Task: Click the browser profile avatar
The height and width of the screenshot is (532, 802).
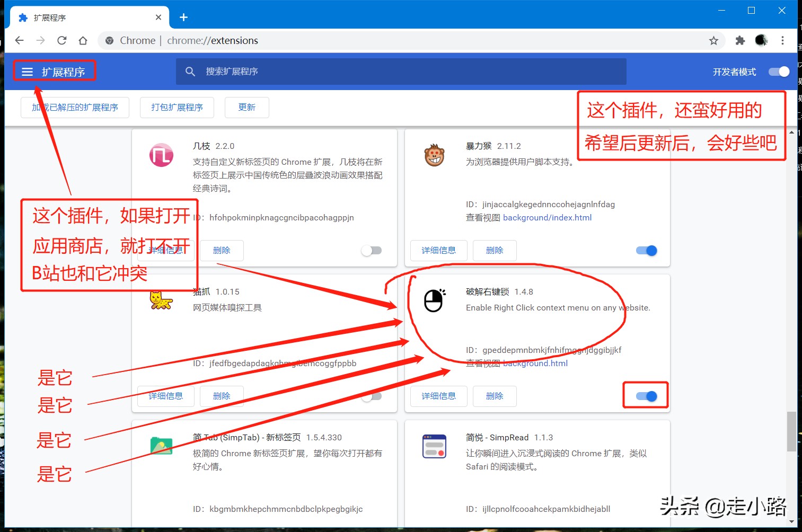Action: tap(761, 40)
